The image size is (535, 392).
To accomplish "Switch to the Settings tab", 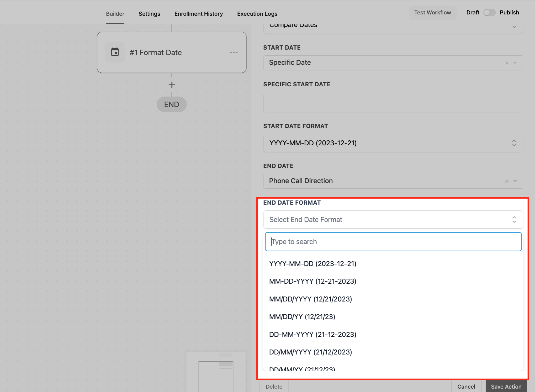I will pyautogui.click(x=149, y=14).
